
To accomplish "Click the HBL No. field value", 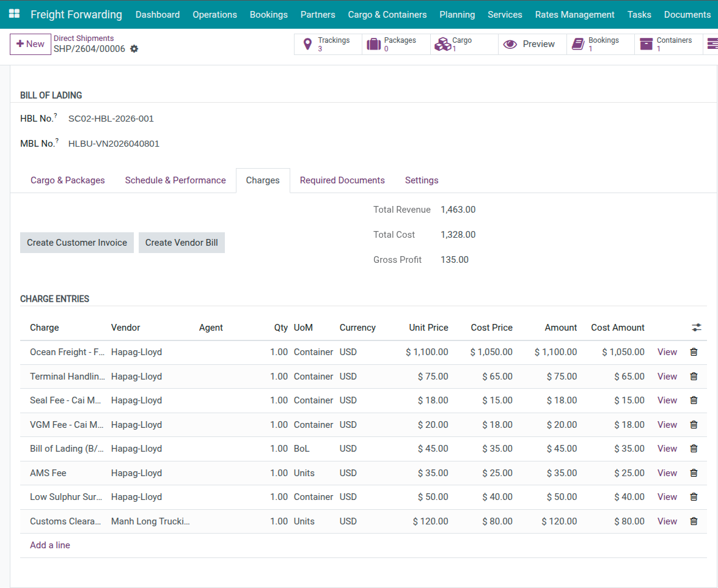I will click(x=111, y=119).
